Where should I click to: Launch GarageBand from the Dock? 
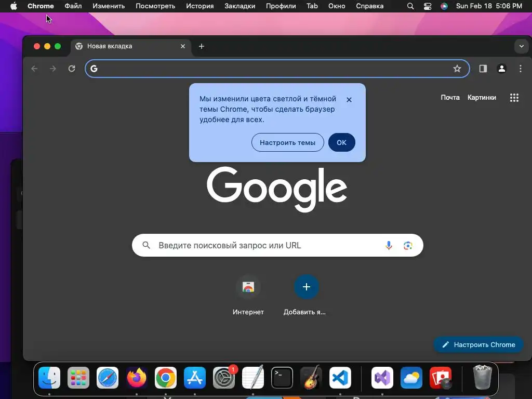(x=311, y=378)
